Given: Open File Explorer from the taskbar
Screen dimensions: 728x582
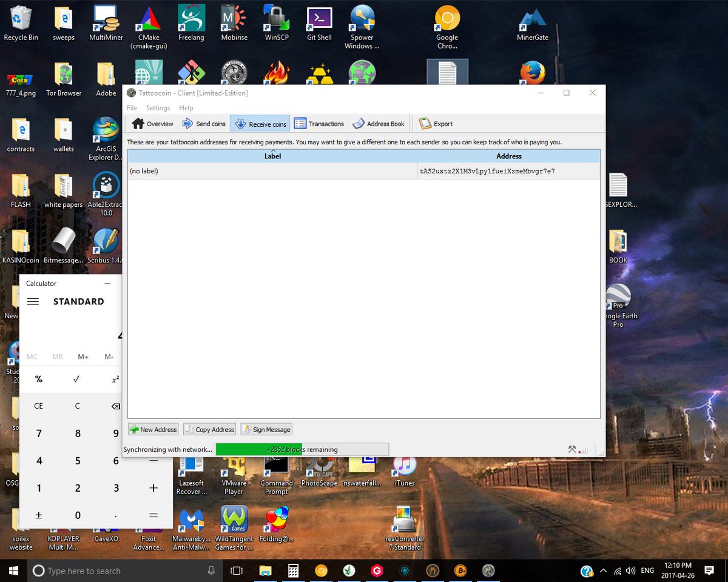Looking at the screenshot, I should [265, 570].
